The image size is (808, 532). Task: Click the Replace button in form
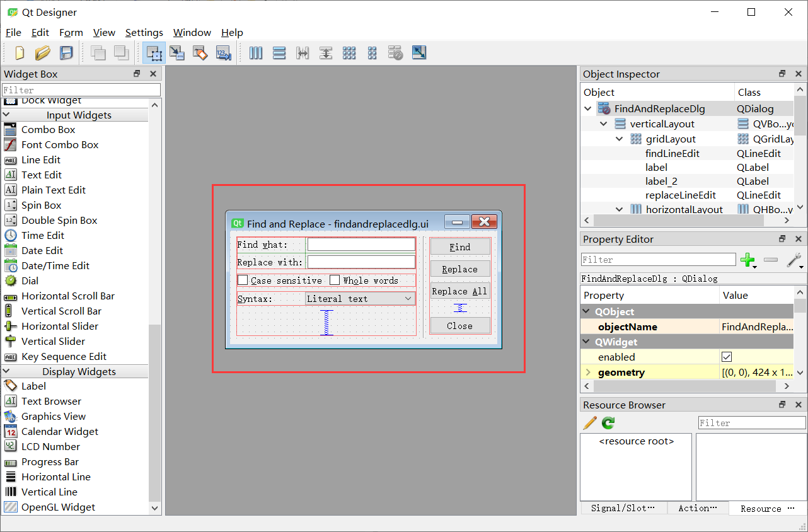(x=460, y=269)
